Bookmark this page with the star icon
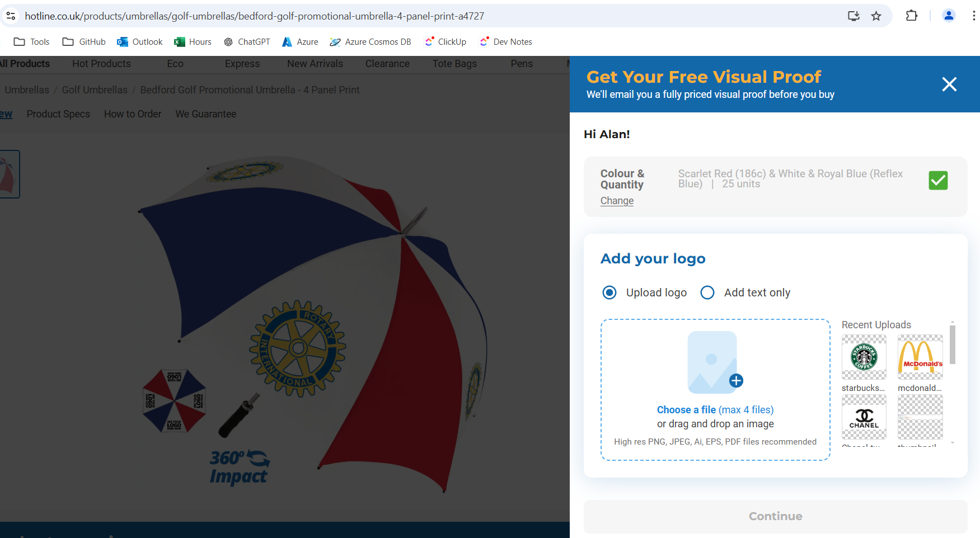980x538 pixels. (x=876, y=16)
